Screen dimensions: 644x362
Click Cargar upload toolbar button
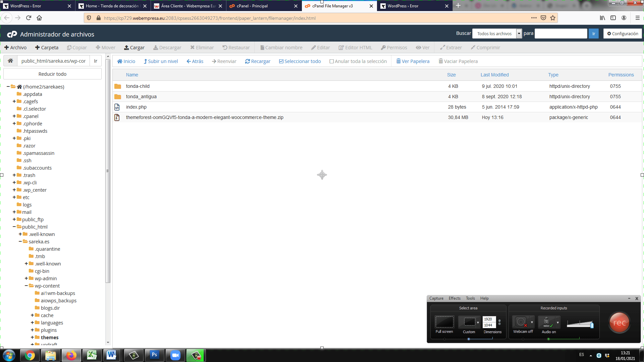(x=134, y=48)
